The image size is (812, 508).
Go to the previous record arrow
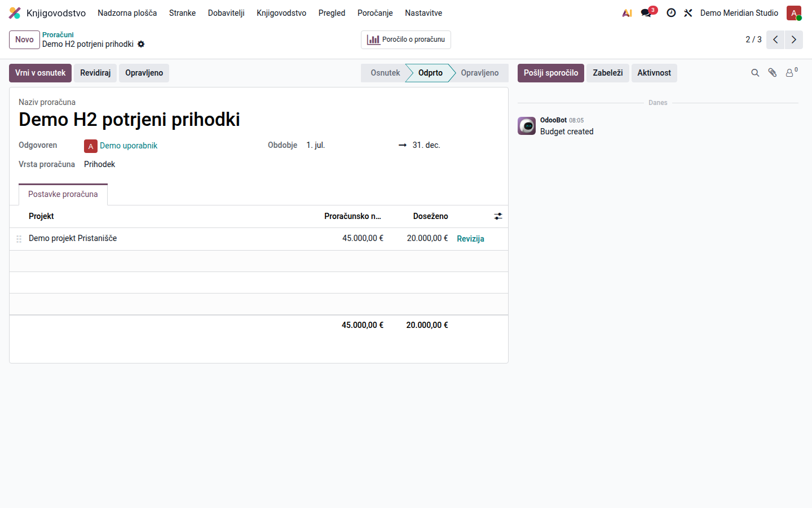(775, 40)
